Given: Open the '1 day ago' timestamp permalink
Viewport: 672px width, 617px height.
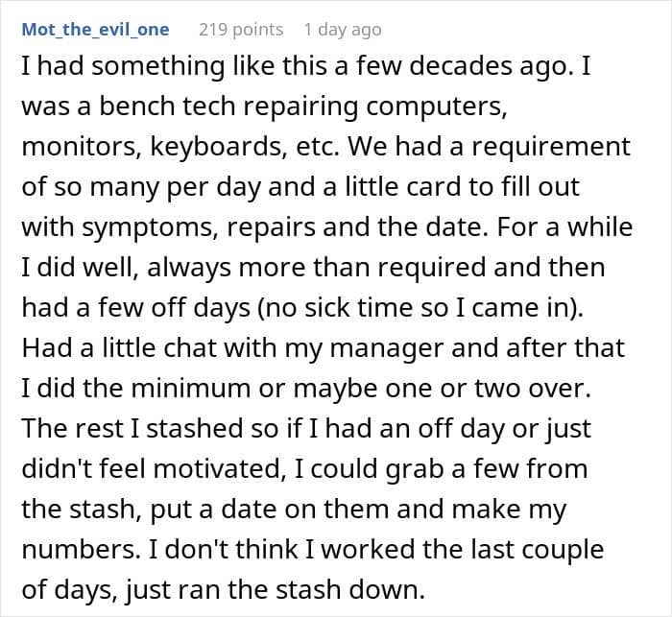Looking at the screenshot, I should [x=343, y=30].
